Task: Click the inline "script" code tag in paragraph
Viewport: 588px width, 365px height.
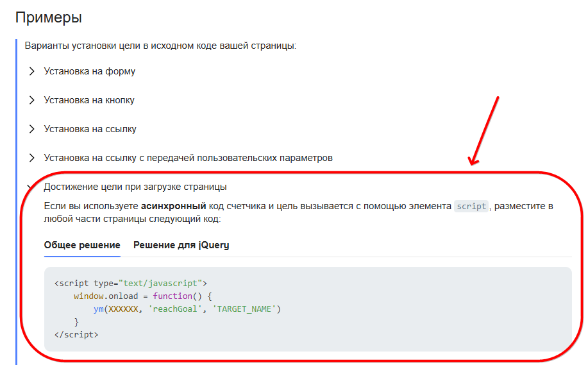Action: (471, 207)
